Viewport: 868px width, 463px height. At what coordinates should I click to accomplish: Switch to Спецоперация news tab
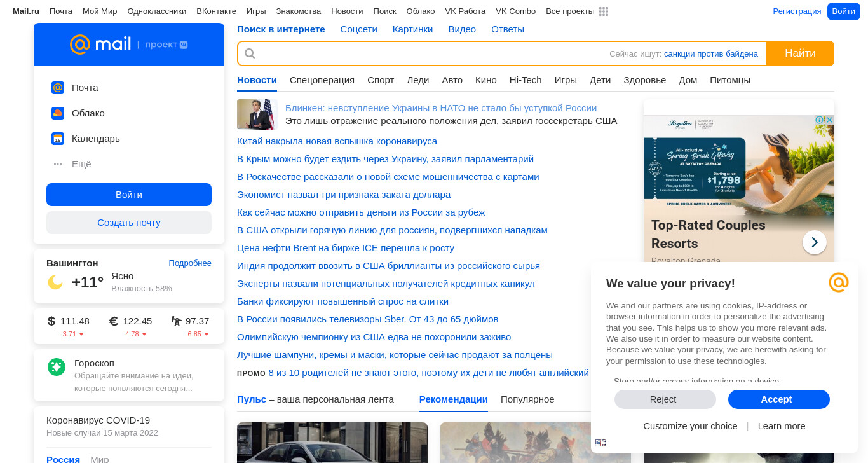point(322,80)
